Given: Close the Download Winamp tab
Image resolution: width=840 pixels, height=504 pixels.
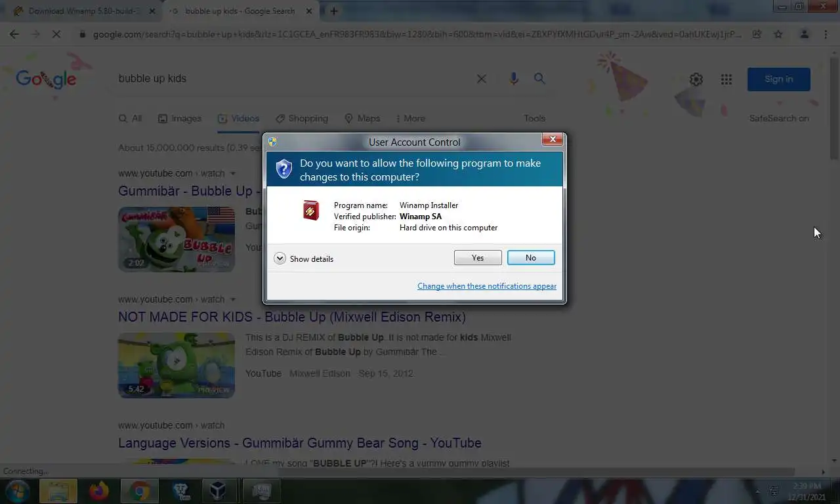Looking at the screenshot, I should (x=153, y=11).
